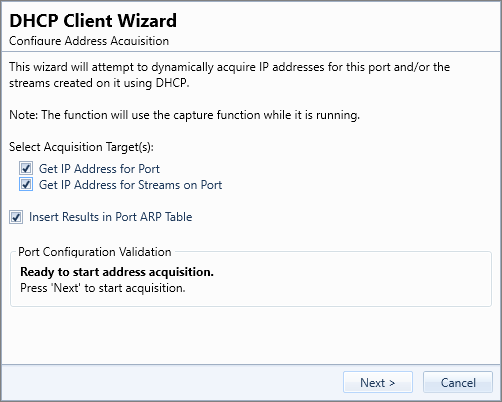The image size is (502, 402).
Task: Cancel the DHCP Client Wizard
Action: [x=458, y=382]
